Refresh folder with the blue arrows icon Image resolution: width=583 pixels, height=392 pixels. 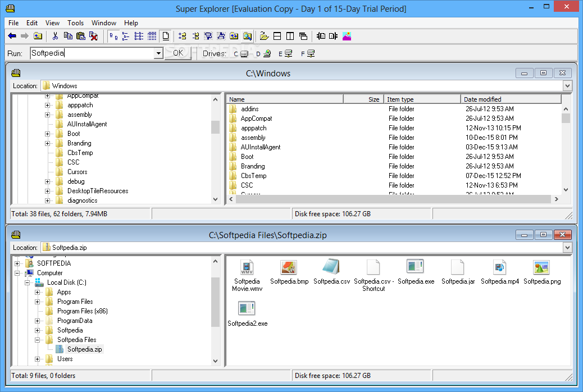pos(234,36)
